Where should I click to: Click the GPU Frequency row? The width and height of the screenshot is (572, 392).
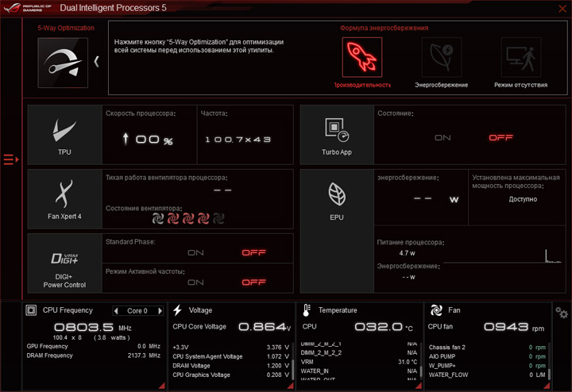[94, 346]
